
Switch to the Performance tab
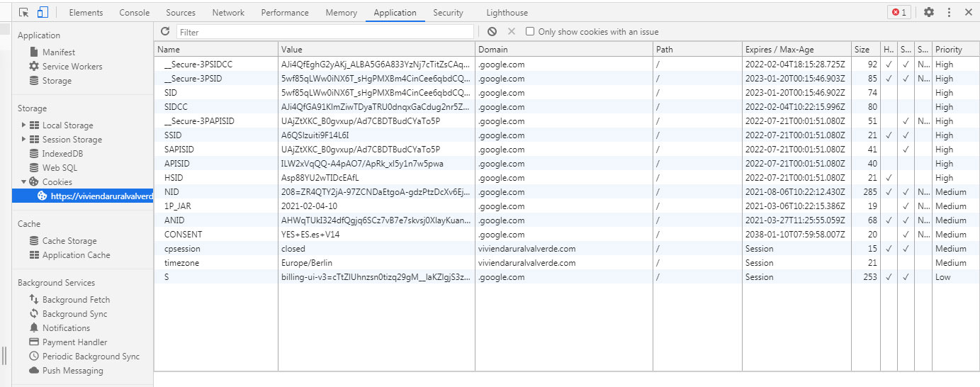(285, 12)
